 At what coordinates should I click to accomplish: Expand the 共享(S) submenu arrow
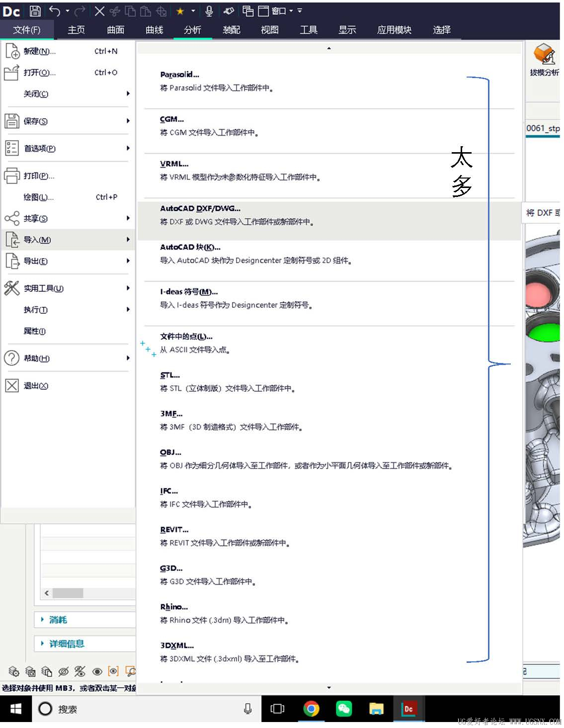click(128, 218)
